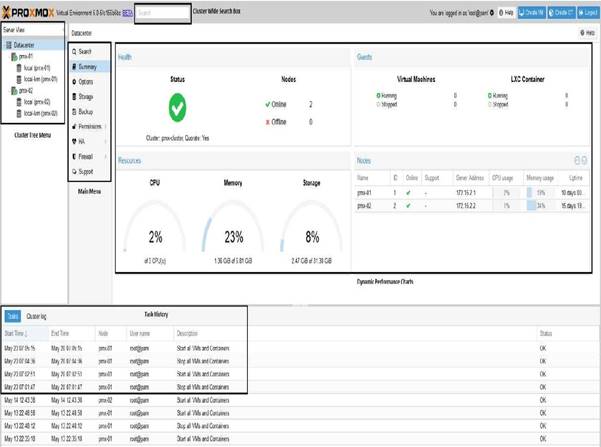
Task: Click the unlock icon beside Permissions
Action: coord(74,127)
